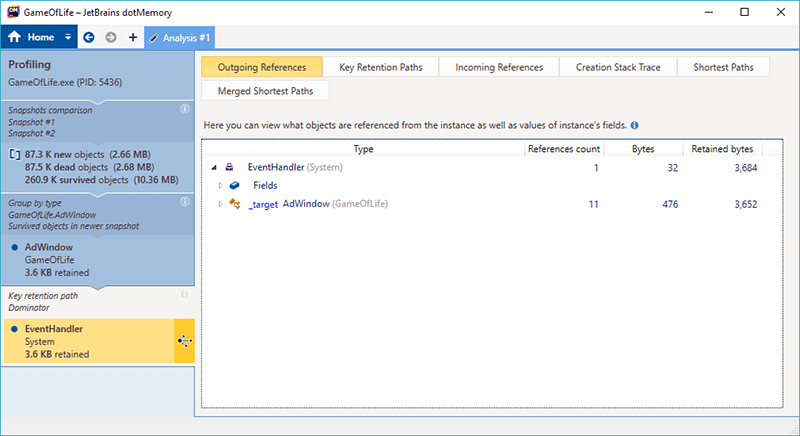This screenshot has height=436, width=800.
Task: Click the _target field link
Action: tap(263, 204)
